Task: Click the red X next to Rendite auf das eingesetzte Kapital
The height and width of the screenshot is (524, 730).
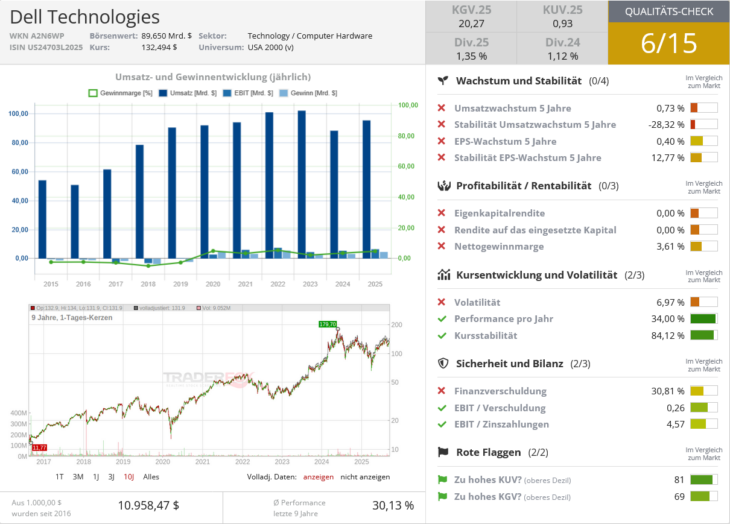Action: [x=441, y=229]
